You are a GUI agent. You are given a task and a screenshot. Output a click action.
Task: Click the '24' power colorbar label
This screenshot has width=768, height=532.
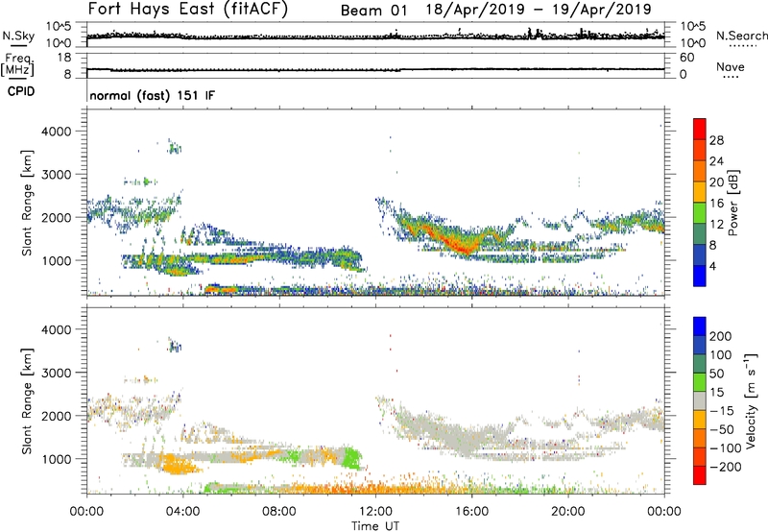[716, 161]
